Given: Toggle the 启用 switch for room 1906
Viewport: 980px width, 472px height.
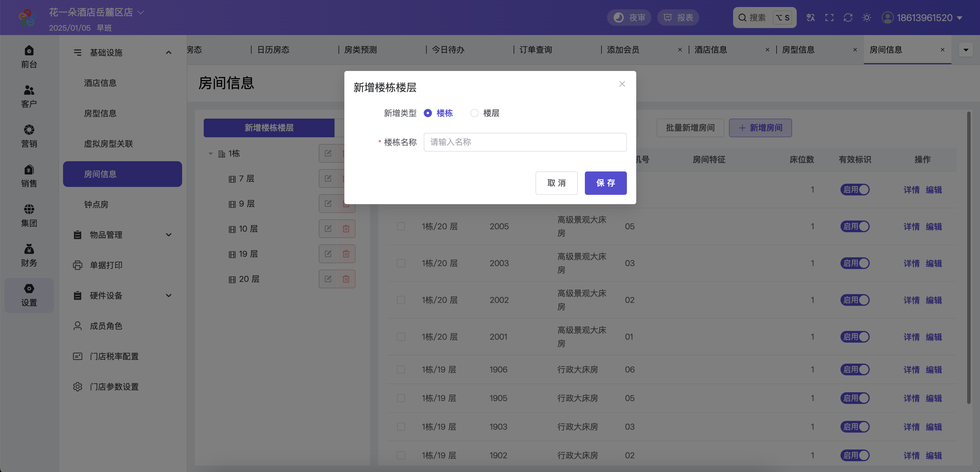Looking at the screenshot, I should coord(855,369).
